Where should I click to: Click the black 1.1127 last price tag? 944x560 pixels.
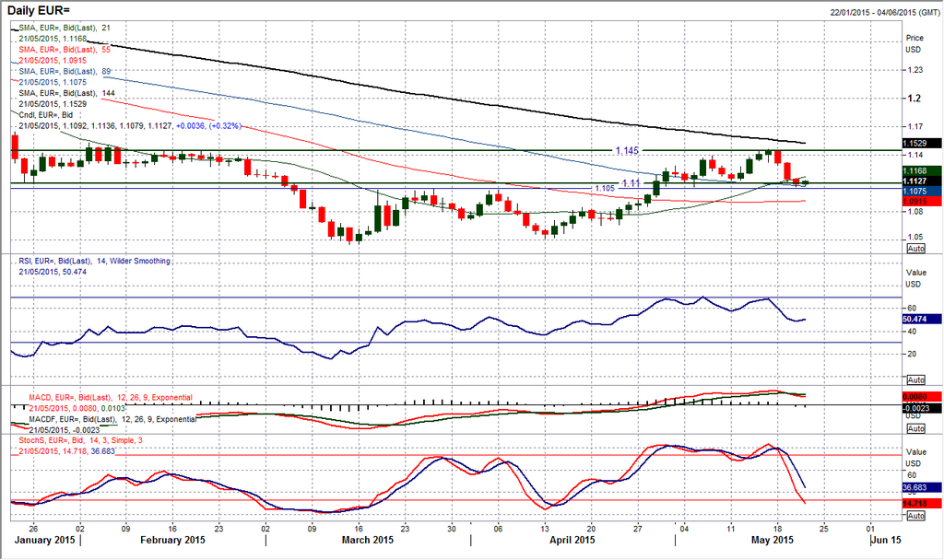922,181
